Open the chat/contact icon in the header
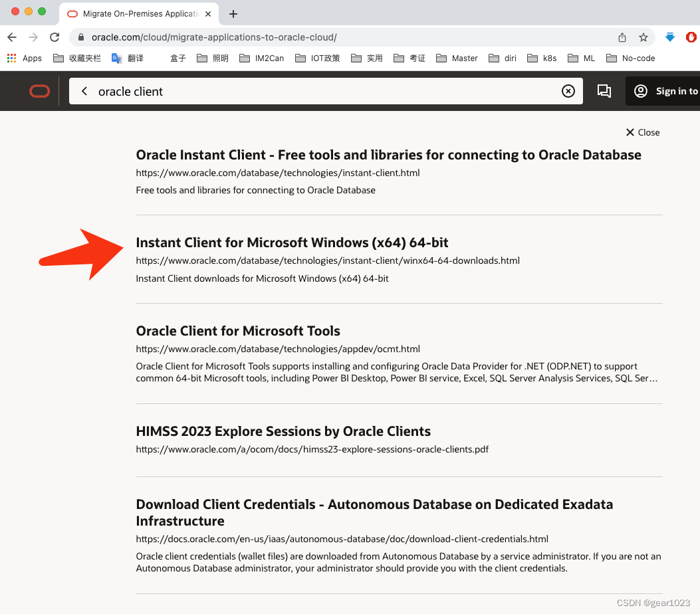The image size is (700, 614). tap(604, 91)
